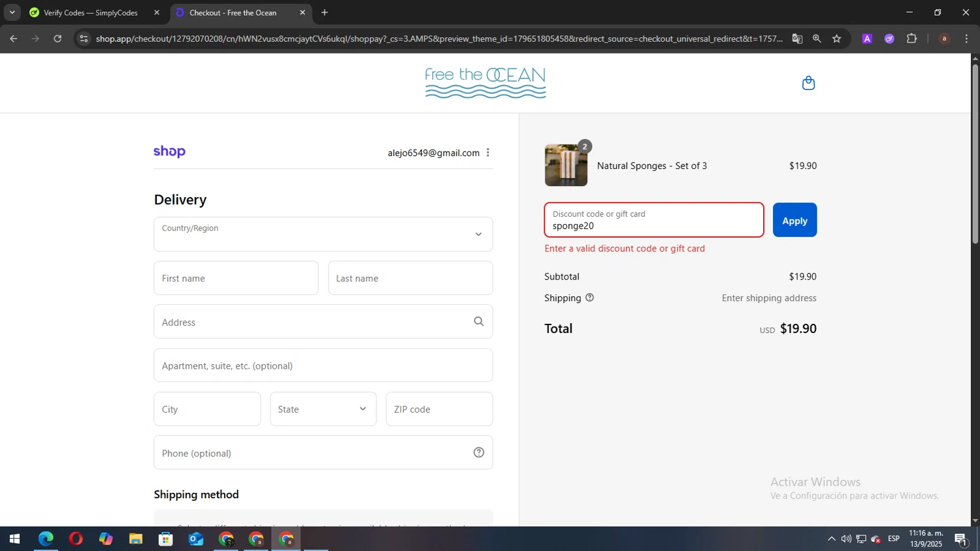
Task: Click ESP keyboard language indicator
Action: tap(894, 539)
